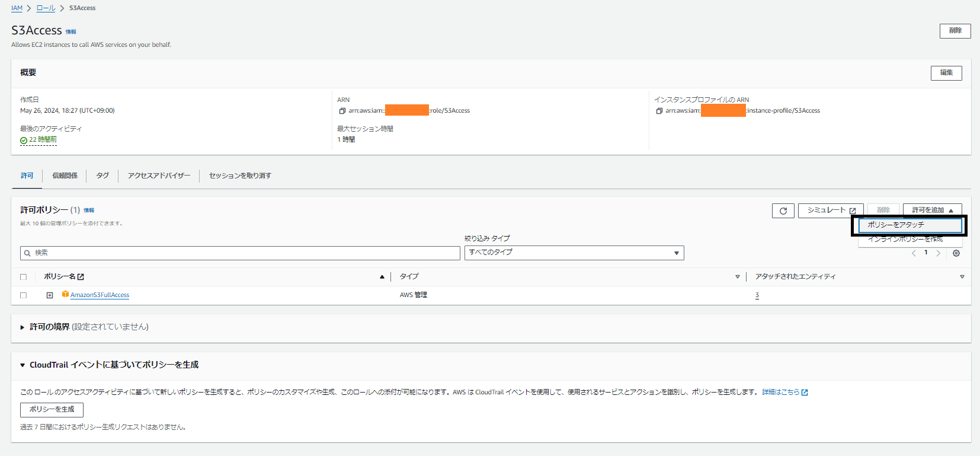Collapse the CloudTrail policy generation section

click(23, 365)
